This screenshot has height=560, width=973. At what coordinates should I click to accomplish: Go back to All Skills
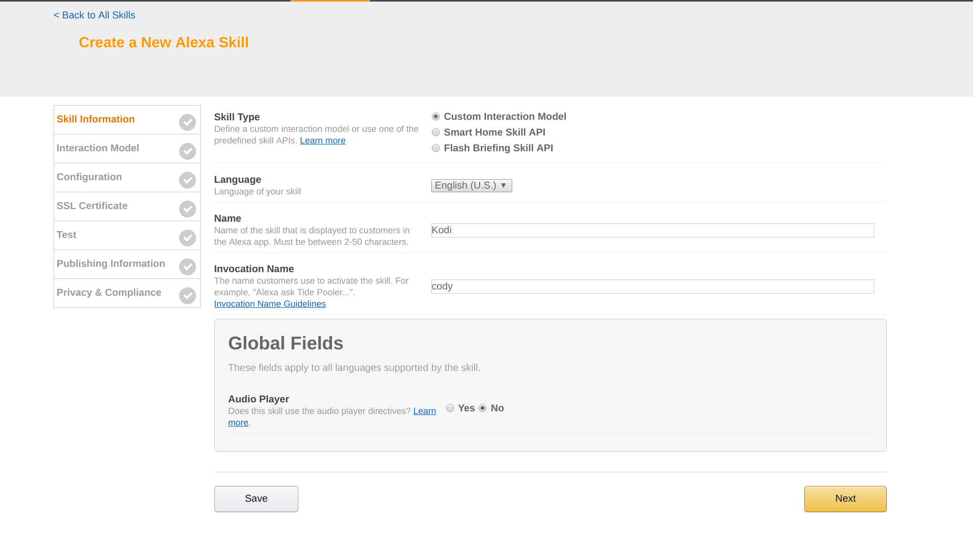(95, 15)
